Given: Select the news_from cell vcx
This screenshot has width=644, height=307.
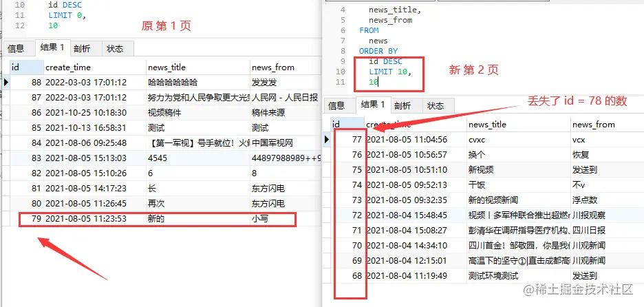Looking at the screenshot, I should [607, 140].
